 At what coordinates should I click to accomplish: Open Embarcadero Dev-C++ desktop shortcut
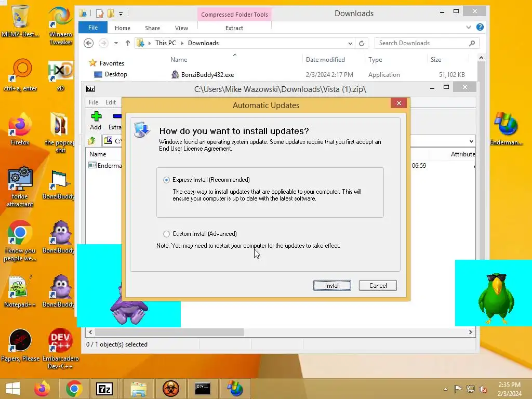click(60, 349)
